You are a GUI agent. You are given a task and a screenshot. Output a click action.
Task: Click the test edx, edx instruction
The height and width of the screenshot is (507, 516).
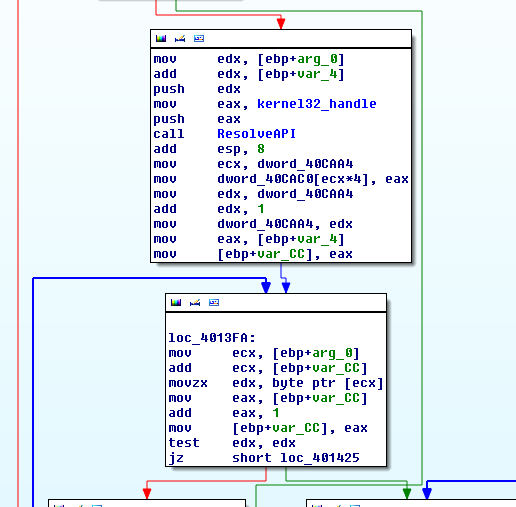(232, 443)
